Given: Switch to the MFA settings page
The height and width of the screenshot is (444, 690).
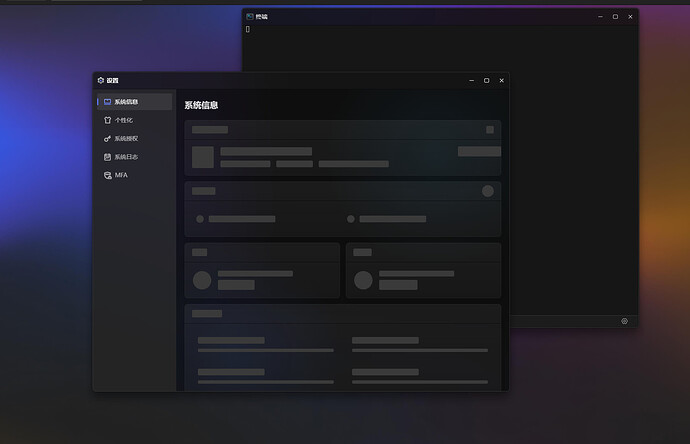Looking at the screenshot, I should tap(134, 175).
